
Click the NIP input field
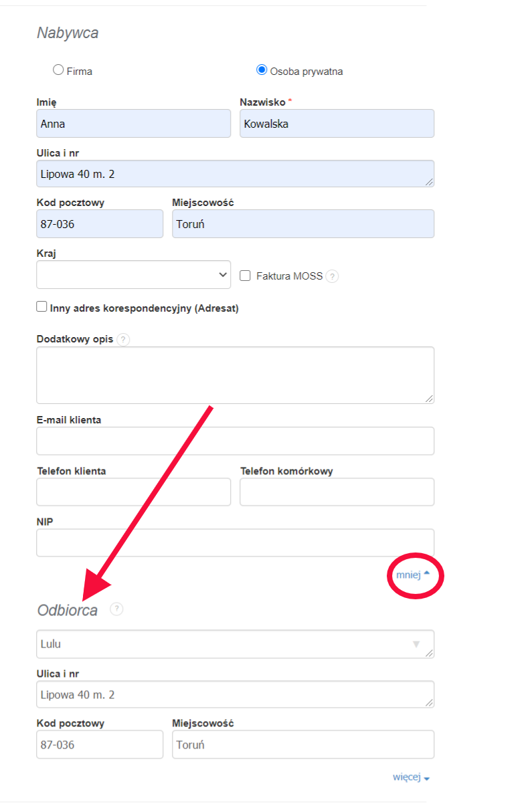click(235, 543)
